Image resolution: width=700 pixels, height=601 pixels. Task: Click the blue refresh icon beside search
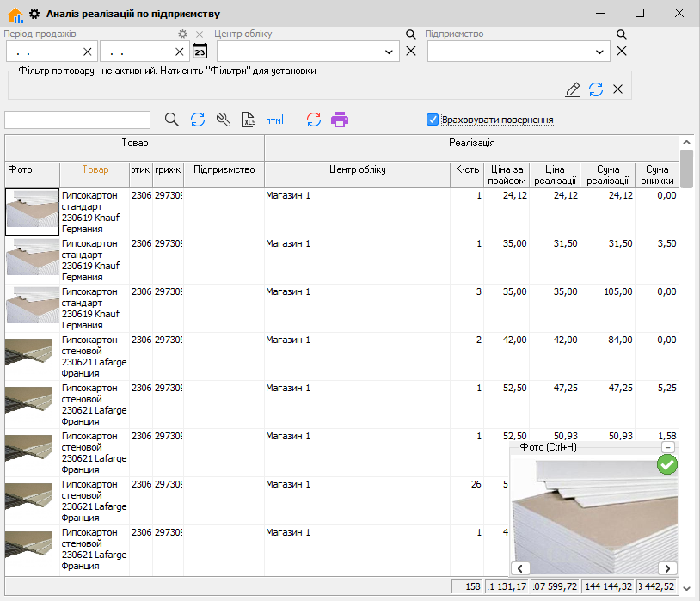(198, 120)
